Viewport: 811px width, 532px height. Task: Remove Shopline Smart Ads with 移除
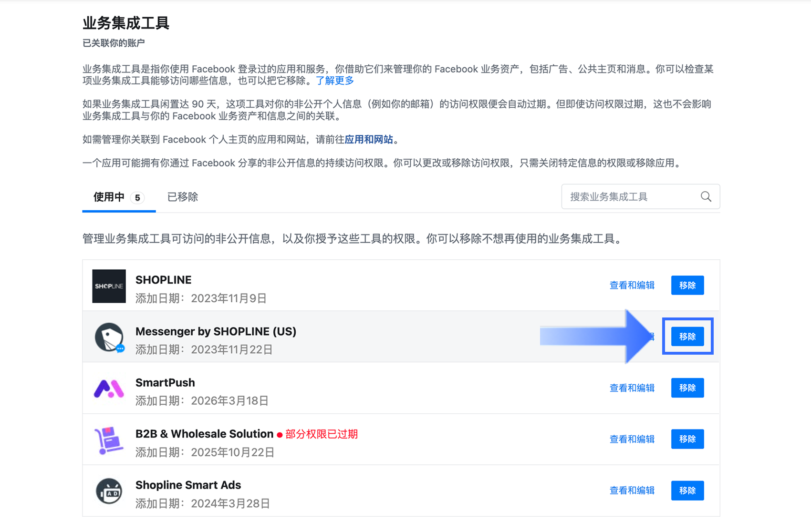click(x=687, y=491)
